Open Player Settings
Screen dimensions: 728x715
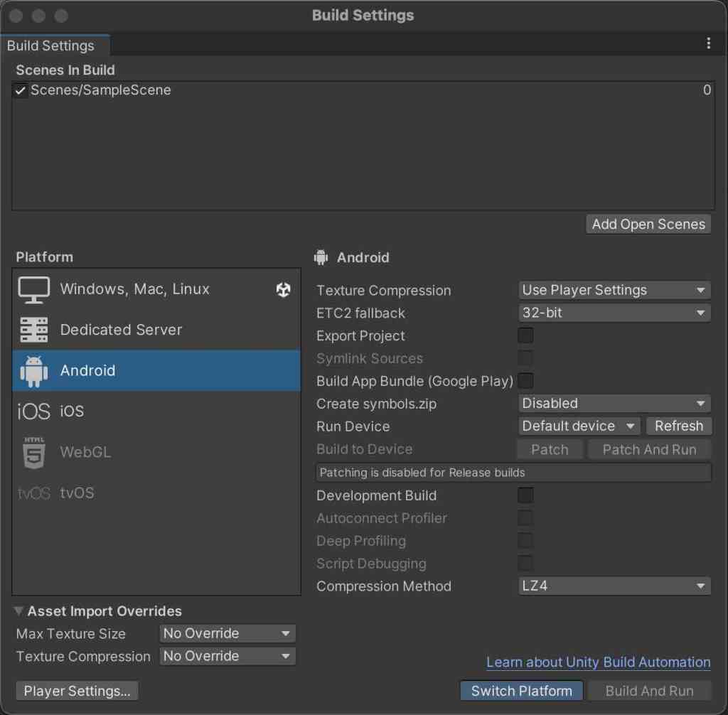77,691
